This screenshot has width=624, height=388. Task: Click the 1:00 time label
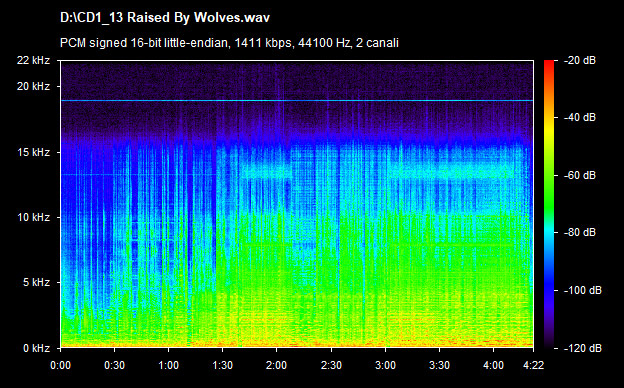point(168,365)
